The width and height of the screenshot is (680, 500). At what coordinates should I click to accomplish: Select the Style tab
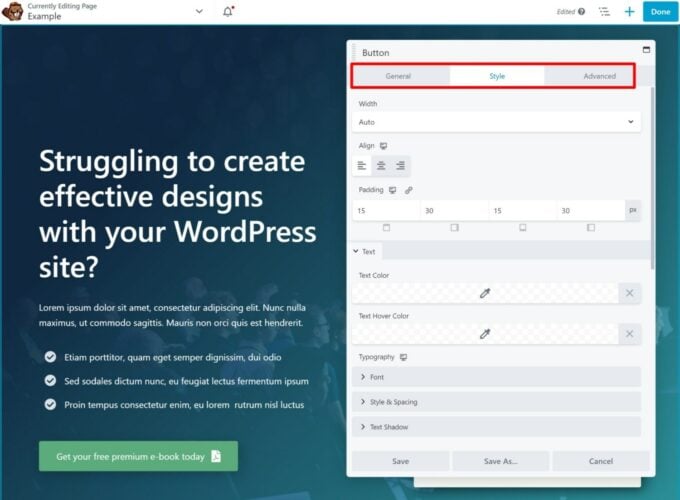click(497, 76)
